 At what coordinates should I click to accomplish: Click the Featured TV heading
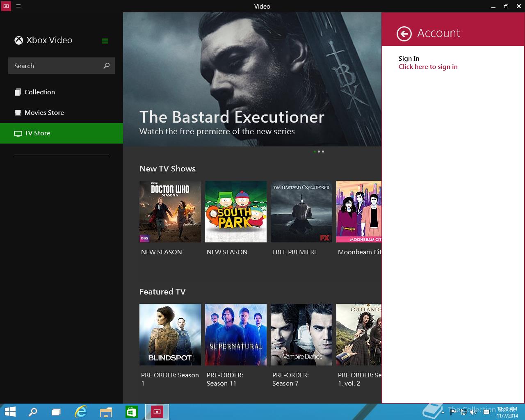point(162,292)
